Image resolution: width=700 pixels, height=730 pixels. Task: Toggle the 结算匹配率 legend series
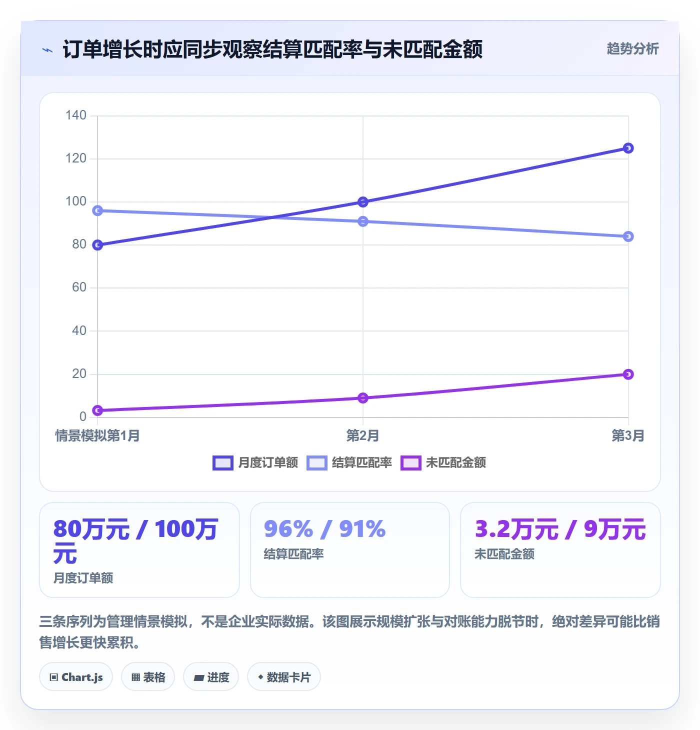point(349,463)
